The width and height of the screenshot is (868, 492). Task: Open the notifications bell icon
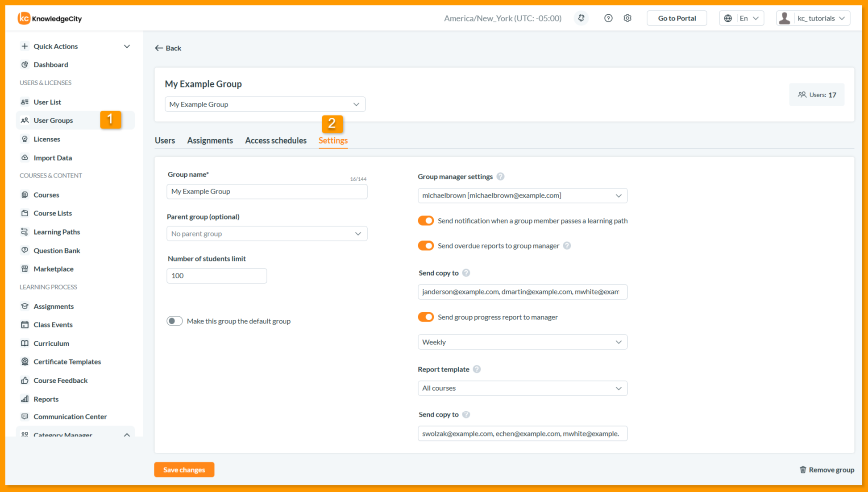click(581, 18)
